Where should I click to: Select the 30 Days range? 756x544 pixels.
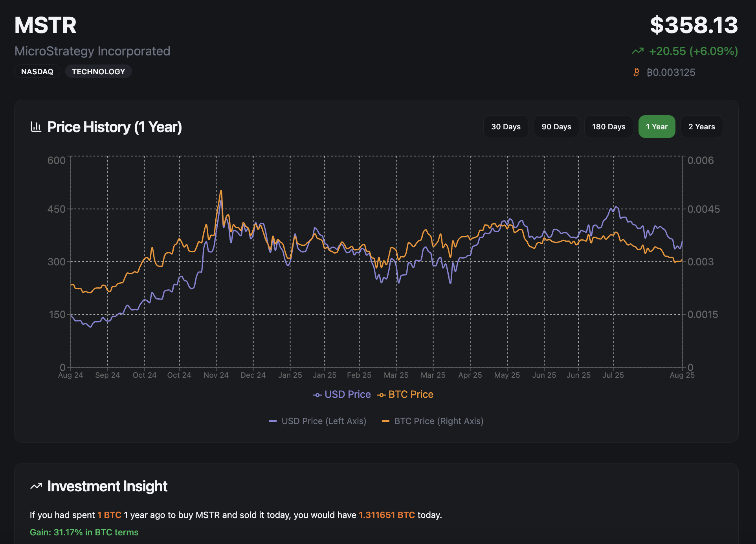506,127
